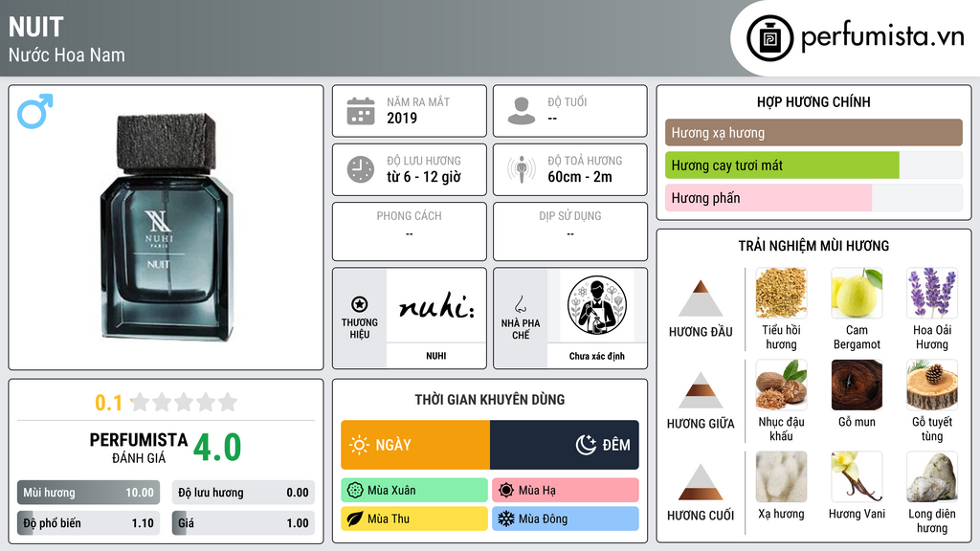980x551 pixels.
Task: Click the Mùi hương 10.00 rating bar
Action: tap(88, 493)
